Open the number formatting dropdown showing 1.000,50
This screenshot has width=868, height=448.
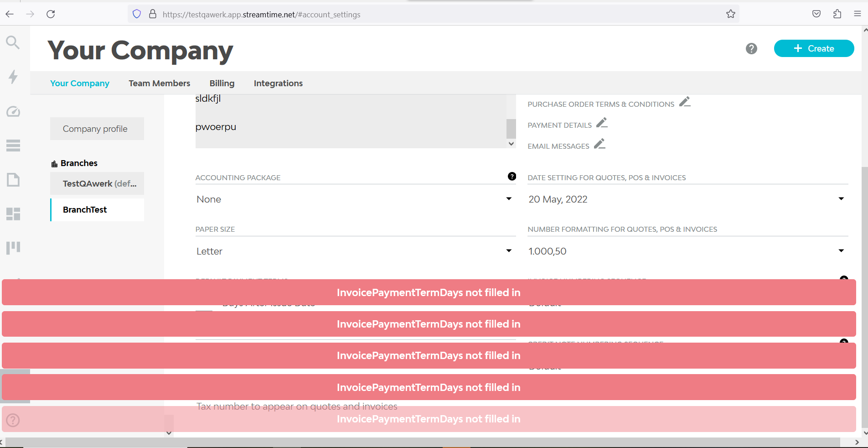point(687,251)
